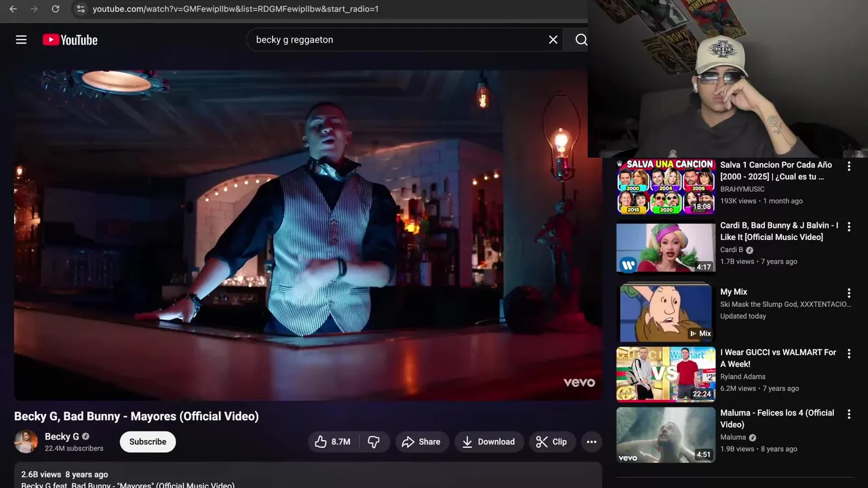Go to YouTube home via logo
868x488 pixels.
[x=70, y=40]
